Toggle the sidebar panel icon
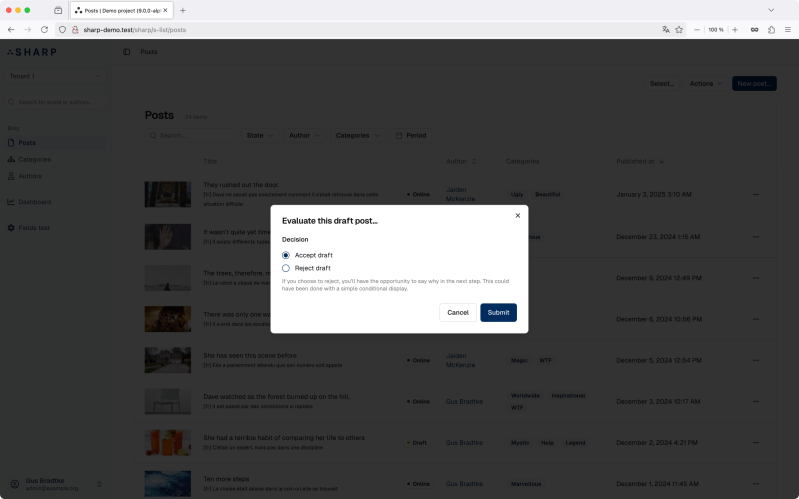Viewport: 799px width, 499px height. point(126,52)
